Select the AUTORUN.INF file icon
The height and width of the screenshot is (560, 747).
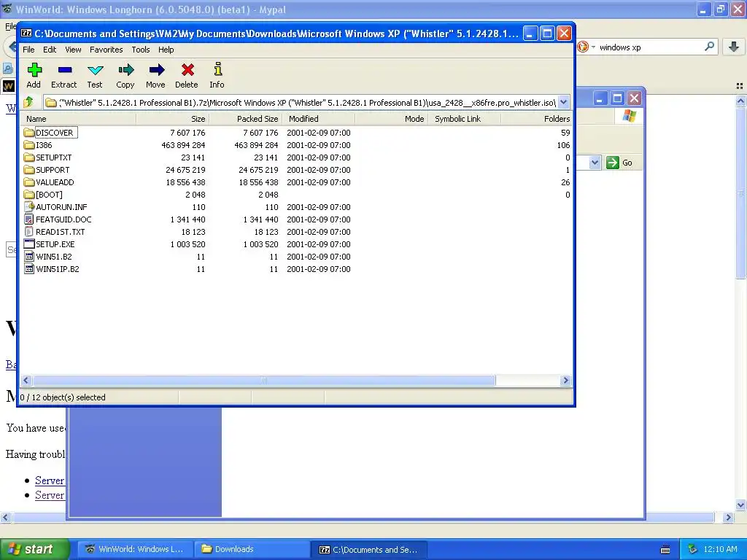29,206
